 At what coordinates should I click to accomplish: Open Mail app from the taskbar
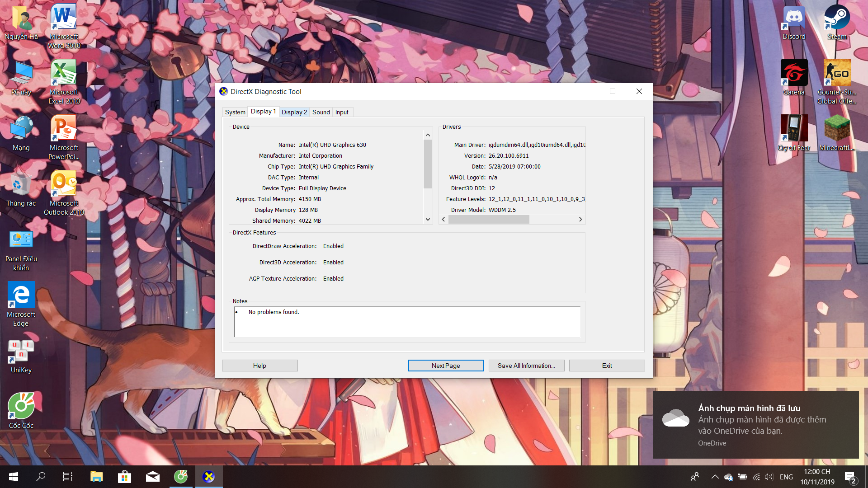(x=152, y=477)
